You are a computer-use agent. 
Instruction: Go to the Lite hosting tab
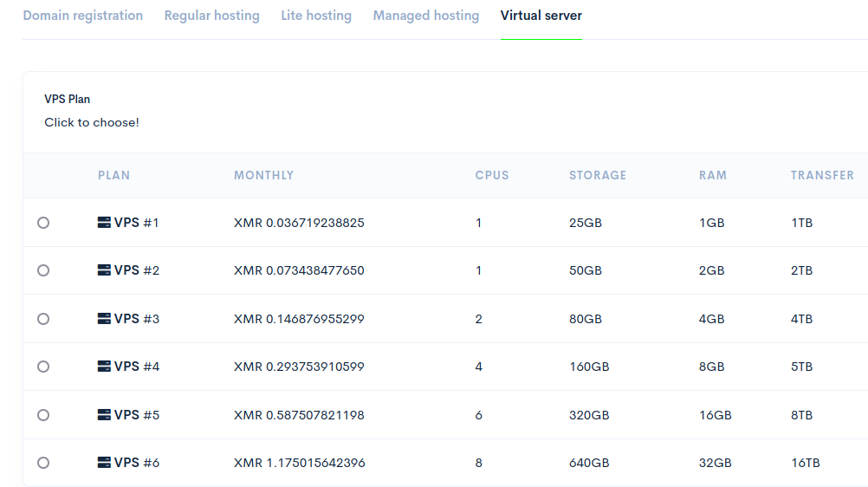click(316, 16)
